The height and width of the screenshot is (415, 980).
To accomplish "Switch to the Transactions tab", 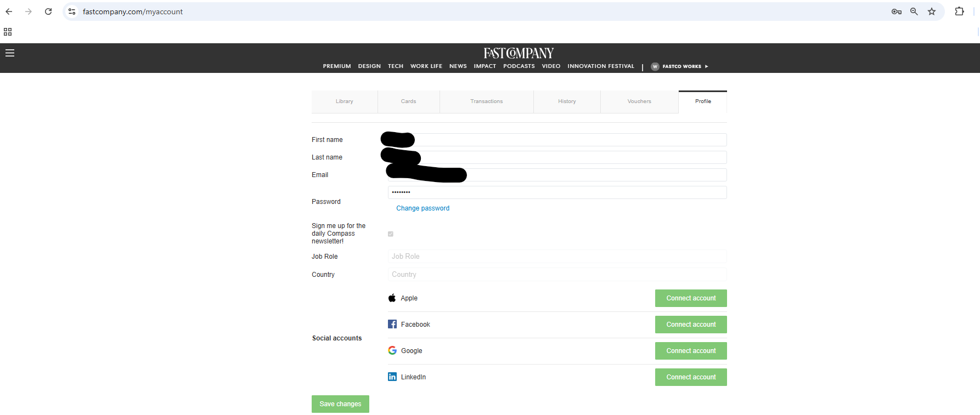I will (x=486, y=101).
